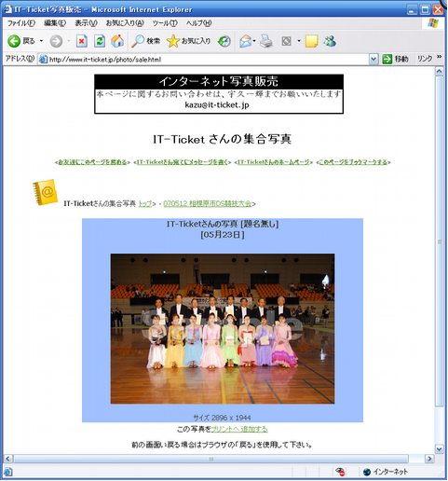Open the Search (検索) magnifier button
The width and height of the screenshot is (448, 481).
tap(145, 41)
